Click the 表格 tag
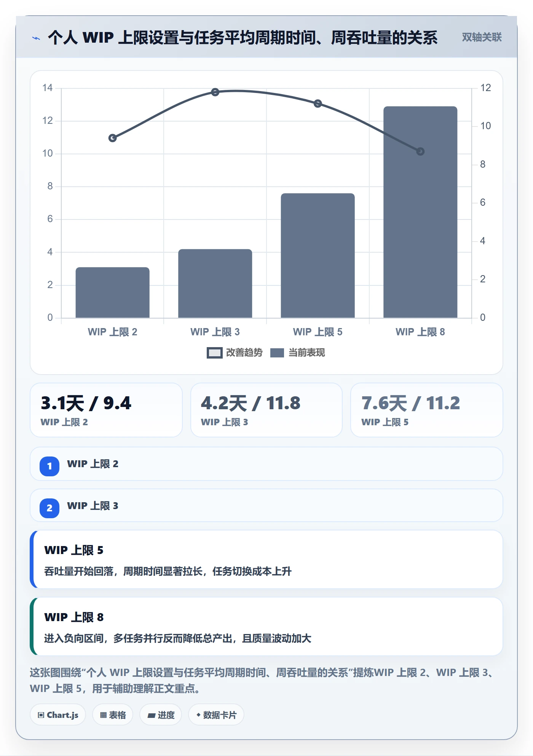The height and width of the screenshot is (756, 533). pyautogui.click(x=113, y=715)
